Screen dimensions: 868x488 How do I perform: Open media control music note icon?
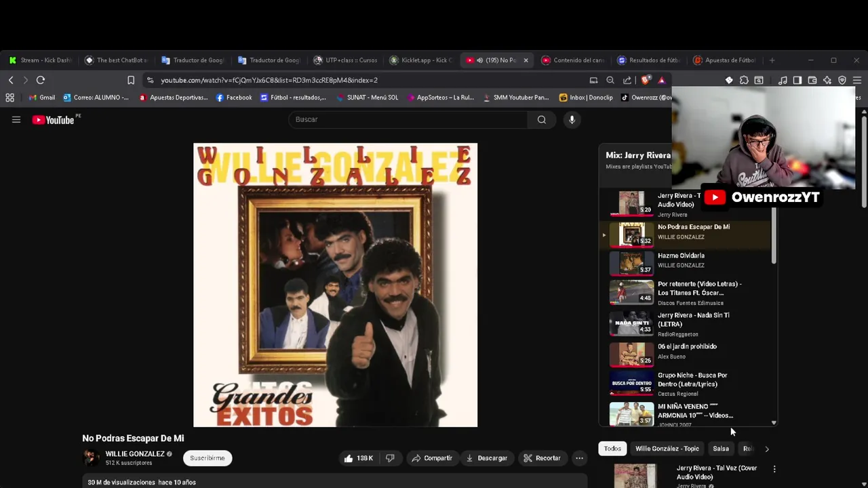783,80
